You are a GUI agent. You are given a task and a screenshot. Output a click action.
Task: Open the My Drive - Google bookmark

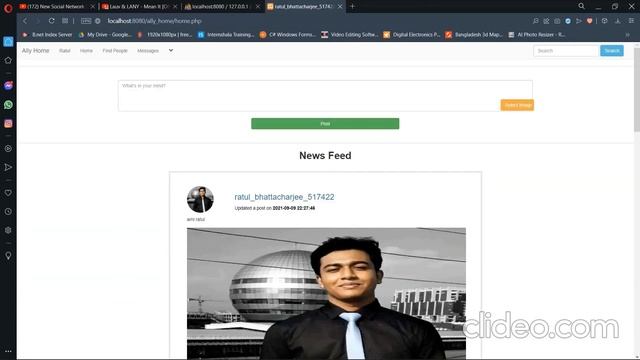tap(105, 35)
